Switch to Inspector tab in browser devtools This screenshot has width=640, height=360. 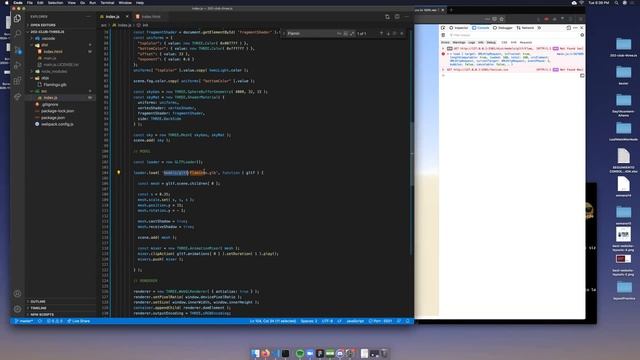[x=459, y=28]
